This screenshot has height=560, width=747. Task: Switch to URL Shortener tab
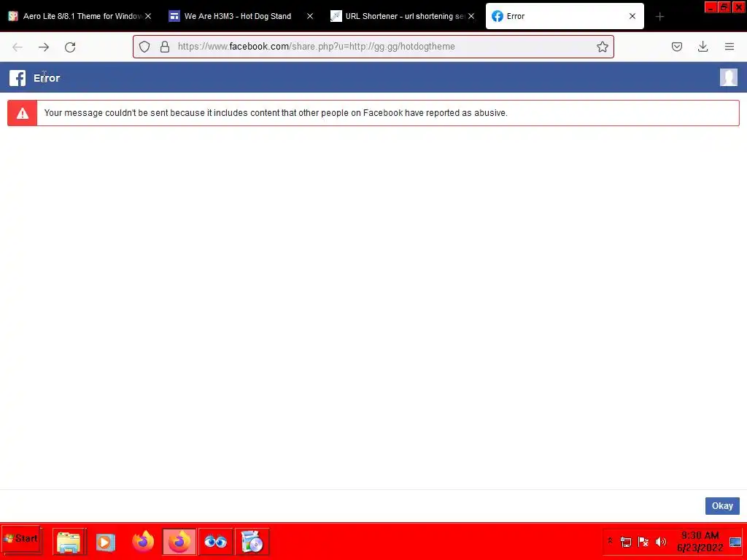pyautogui.click(x=403, y=16)
